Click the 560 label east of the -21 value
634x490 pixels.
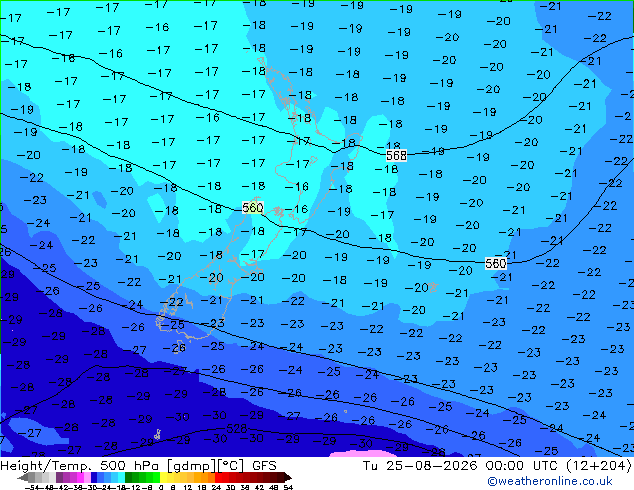coord(495,264)
